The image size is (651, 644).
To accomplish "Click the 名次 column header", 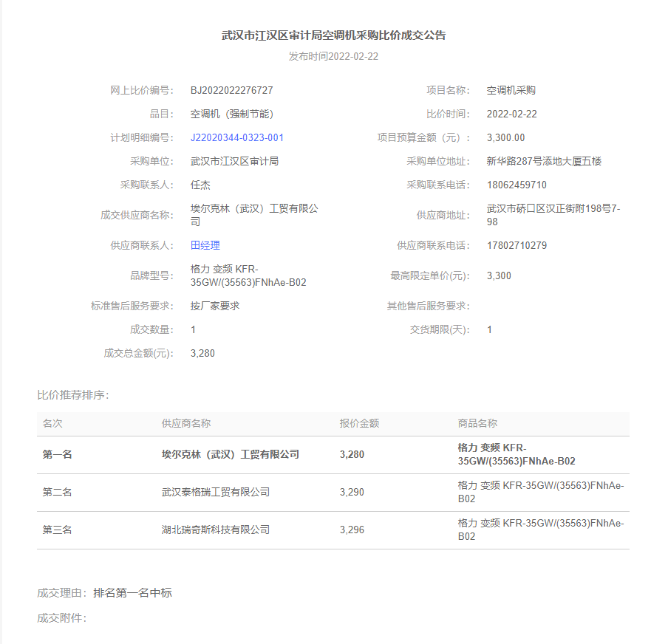I will pyautogui.click(x=52, y=423).
